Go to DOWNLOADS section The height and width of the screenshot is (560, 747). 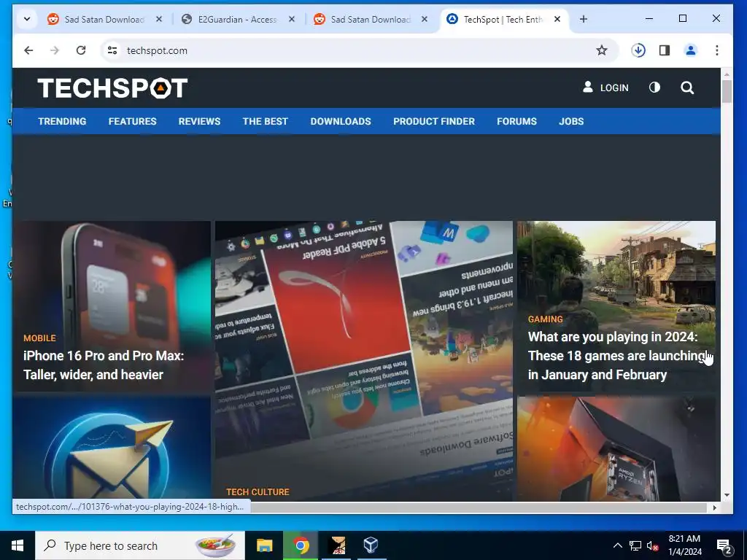click(x=341, y=122)
